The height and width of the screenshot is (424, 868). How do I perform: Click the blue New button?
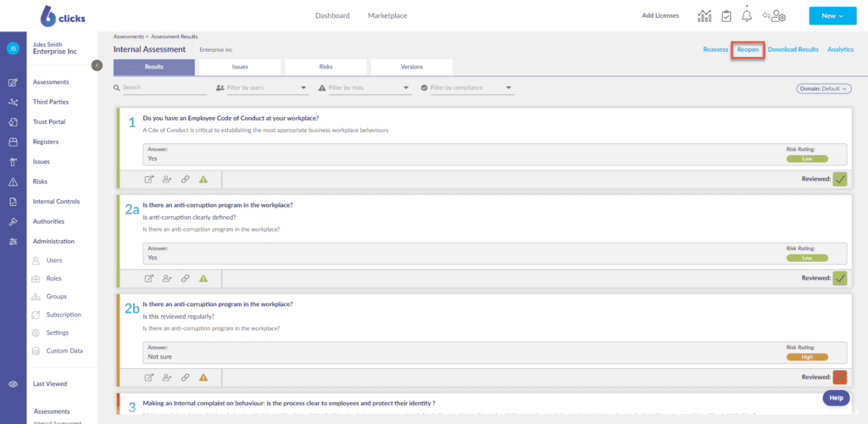coord(832,16)
